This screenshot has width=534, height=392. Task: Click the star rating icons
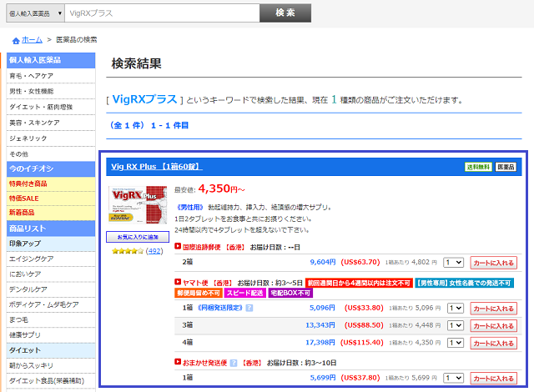coord(128,251)
